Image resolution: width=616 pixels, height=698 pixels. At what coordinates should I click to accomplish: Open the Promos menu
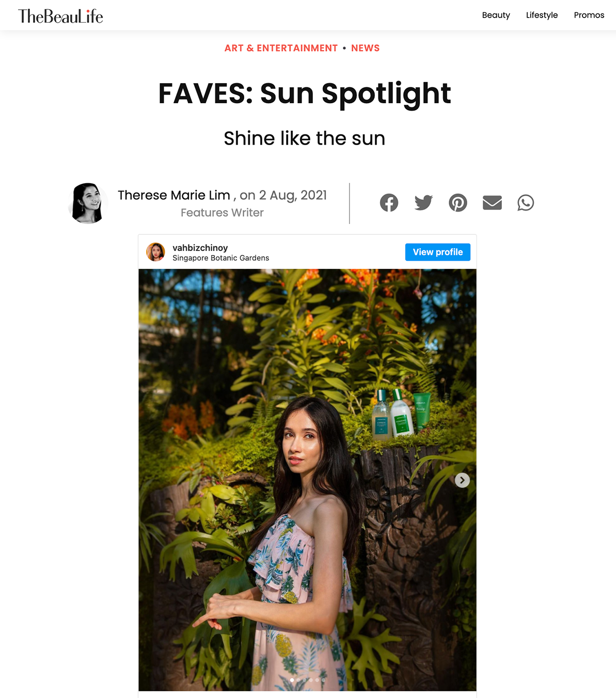[589, 15]
